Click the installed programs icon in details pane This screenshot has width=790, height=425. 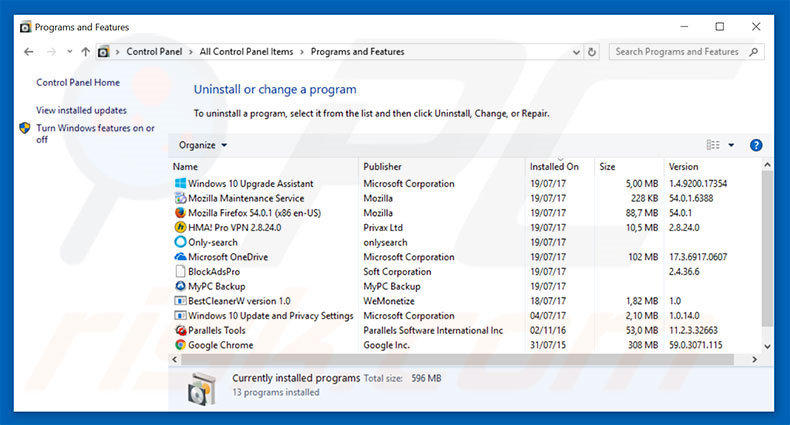[x=202, y=389]
